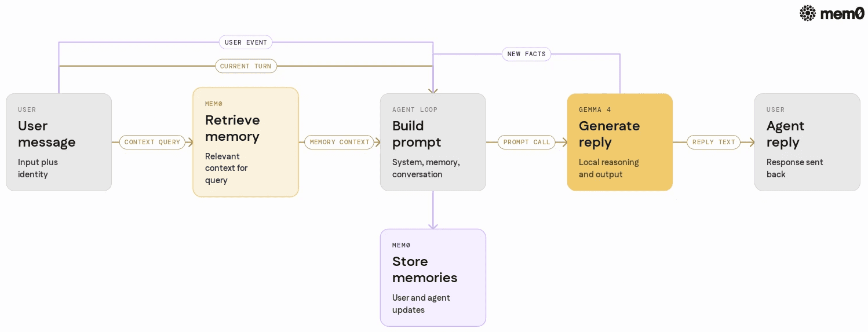
Task: Click MEM0 caption above Retrieve memory
Action: coord(214,104)
